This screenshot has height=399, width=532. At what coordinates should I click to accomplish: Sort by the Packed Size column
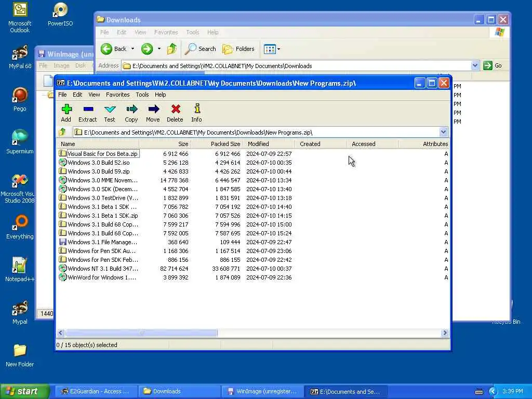pos(217,144)
